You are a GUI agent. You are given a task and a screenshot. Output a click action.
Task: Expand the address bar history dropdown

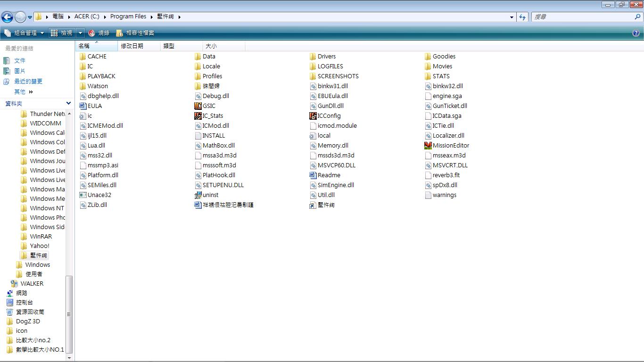click(512, 17)
